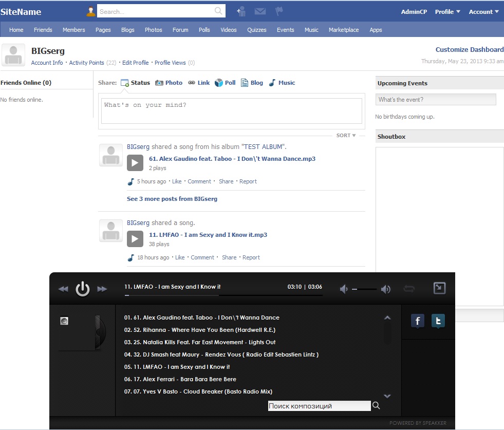Open the Home menu item
Viewport: 504px width, 430px height.
(16, 30)
